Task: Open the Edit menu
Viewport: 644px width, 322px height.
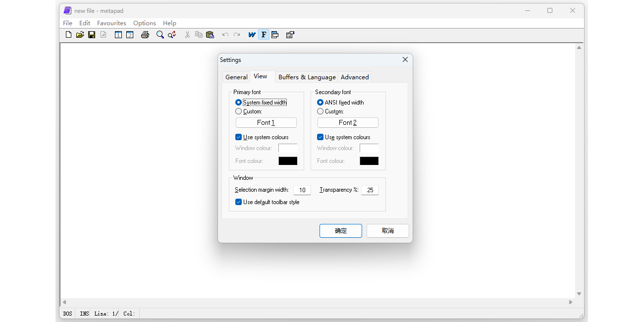Action: 85,23
